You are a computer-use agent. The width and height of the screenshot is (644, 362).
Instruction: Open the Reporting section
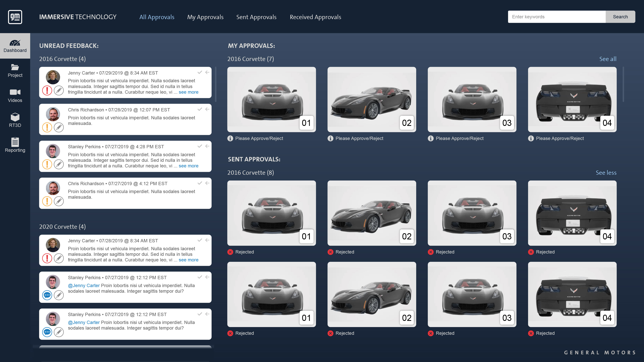coord(15,145)
